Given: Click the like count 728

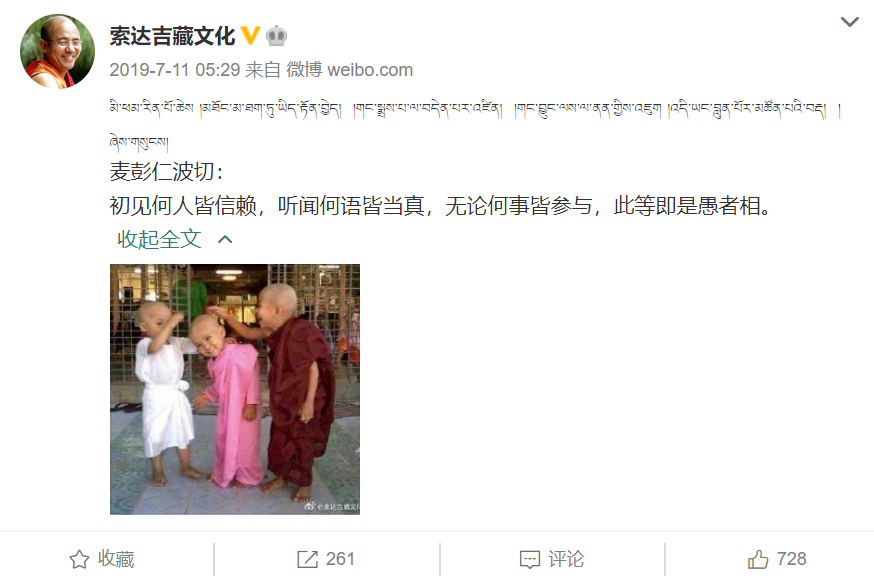Looking at the screenshot, I should tap(792, 559).
